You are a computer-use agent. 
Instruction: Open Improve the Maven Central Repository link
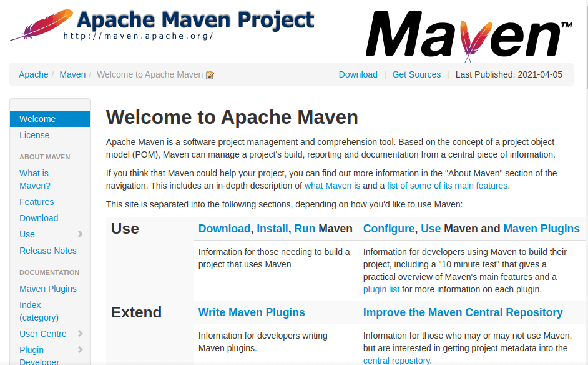click(x=463, y=312)
